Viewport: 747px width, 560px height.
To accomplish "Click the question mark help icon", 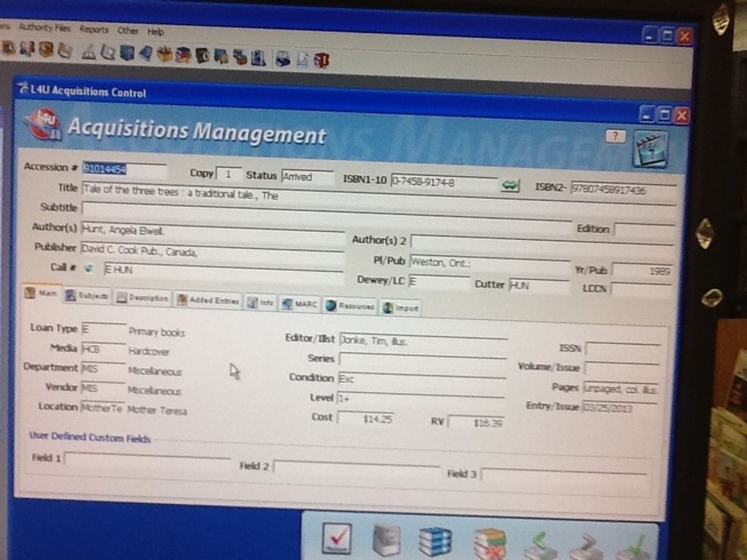I will coord(615,136).
